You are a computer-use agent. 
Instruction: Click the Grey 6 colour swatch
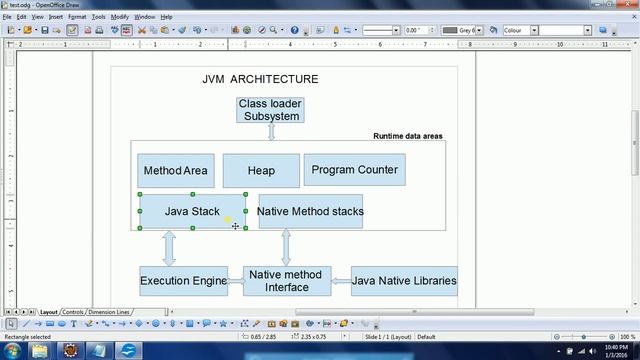(450, 30)
